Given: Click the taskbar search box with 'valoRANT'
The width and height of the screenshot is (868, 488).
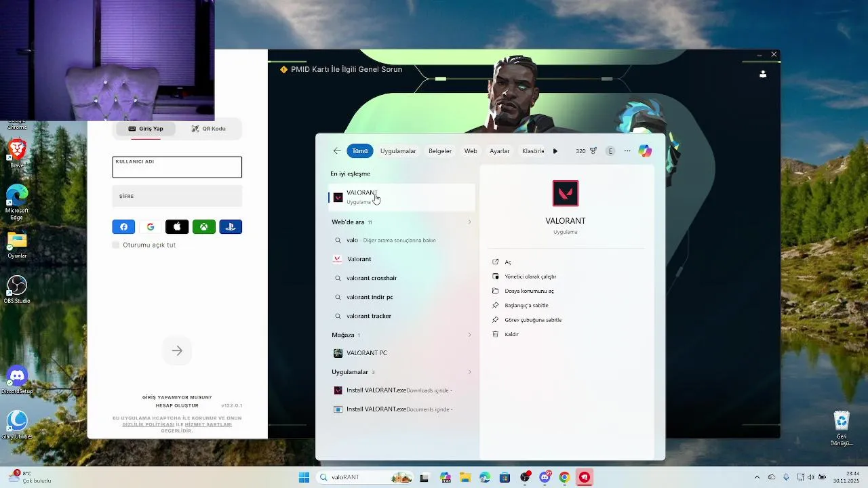Looking at the screenshot, I should click(x=365, y=477).
